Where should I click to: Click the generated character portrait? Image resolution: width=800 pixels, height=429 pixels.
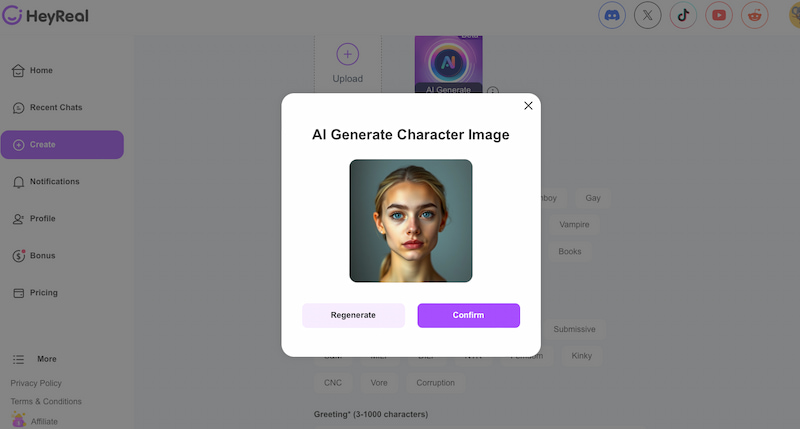click(410, 220)
